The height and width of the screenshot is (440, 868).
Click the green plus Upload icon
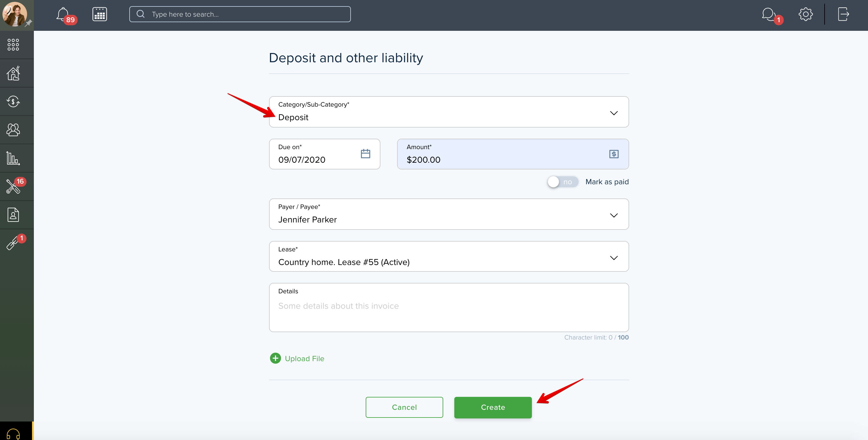275,358
